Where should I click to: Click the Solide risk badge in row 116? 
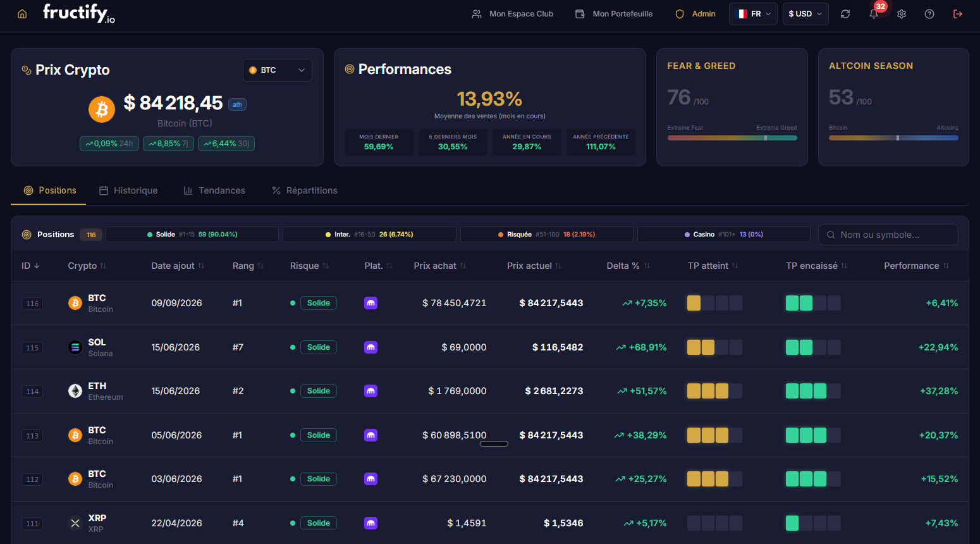[x=319, y=303]
